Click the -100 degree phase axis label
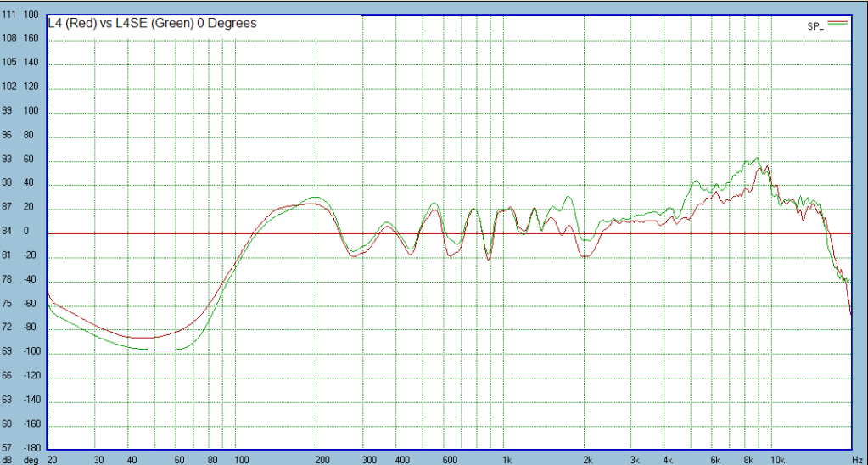 point(31,352)
